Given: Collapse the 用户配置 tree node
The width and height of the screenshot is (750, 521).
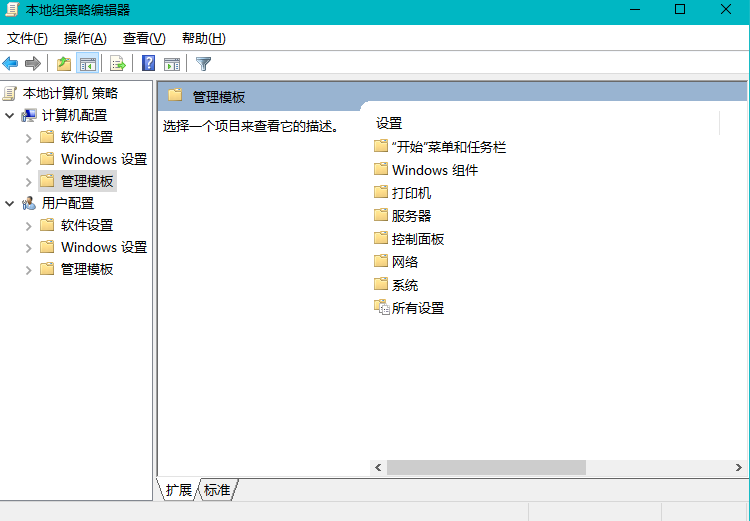Looking at the screenshot, I should pyautogui.click(x=10, y=203).
